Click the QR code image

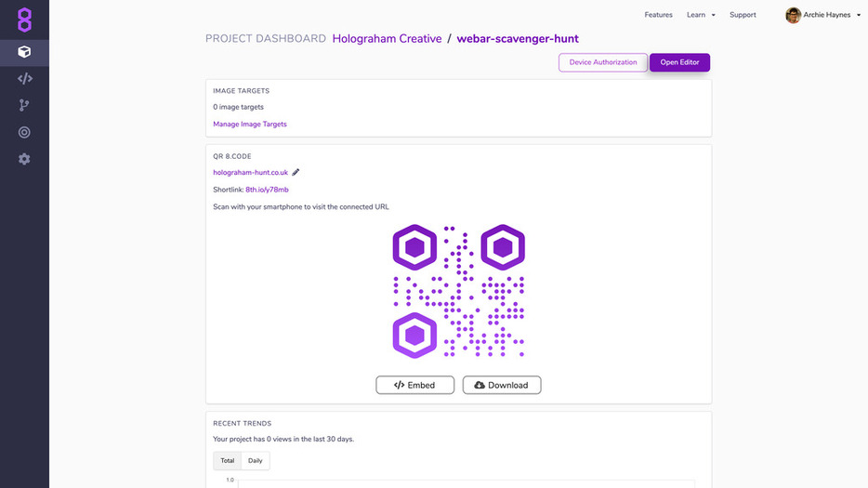tap(459, 291)
